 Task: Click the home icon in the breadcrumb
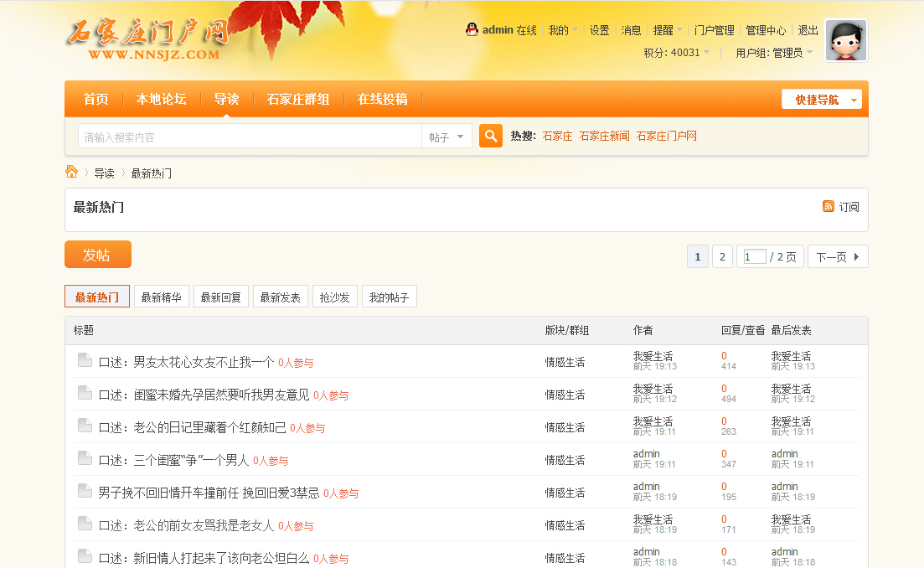tap(72, 173)
